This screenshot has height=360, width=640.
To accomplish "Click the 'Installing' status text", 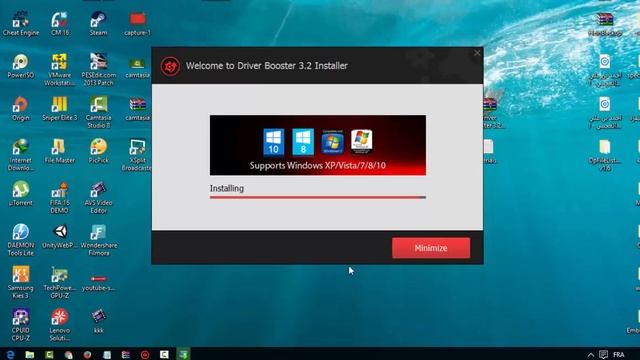I will coord(227,188).
